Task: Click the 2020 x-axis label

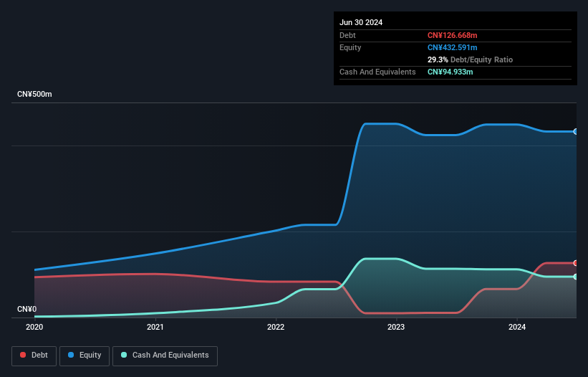Action: [x=34, y=327]
